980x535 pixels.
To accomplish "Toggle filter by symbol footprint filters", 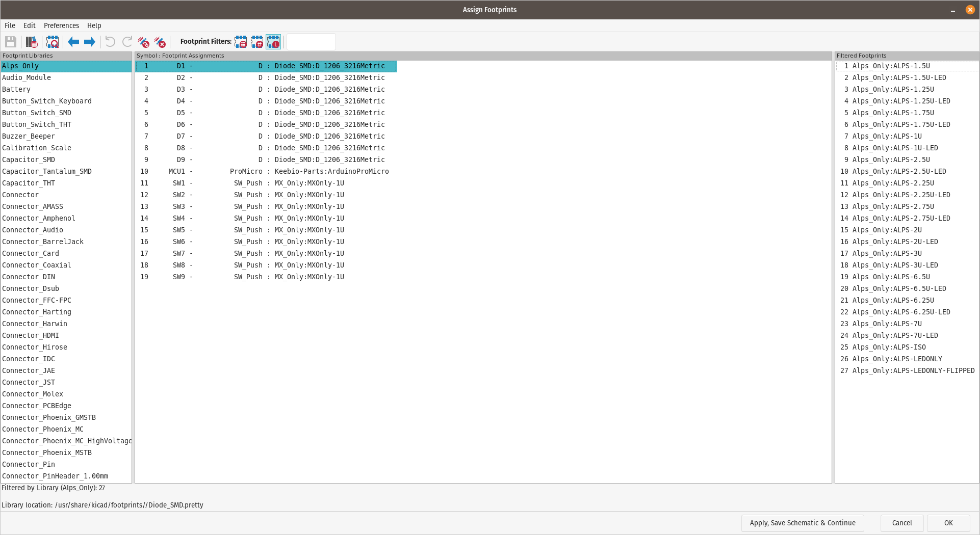I will coord(241,42).
